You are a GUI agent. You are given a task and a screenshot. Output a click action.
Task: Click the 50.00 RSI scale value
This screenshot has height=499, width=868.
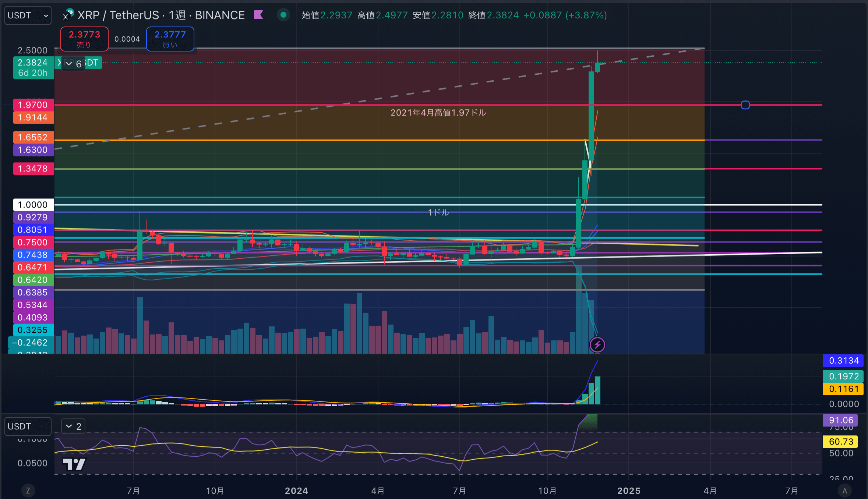(841, 453)
